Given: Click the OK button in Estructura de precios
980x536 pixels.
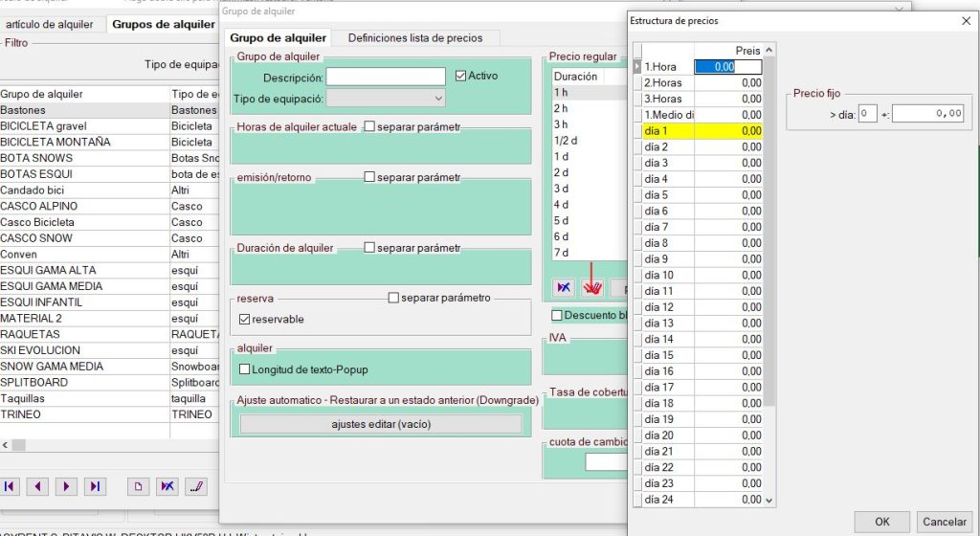Looking at the screenshot, I should [x=881, y=522].
